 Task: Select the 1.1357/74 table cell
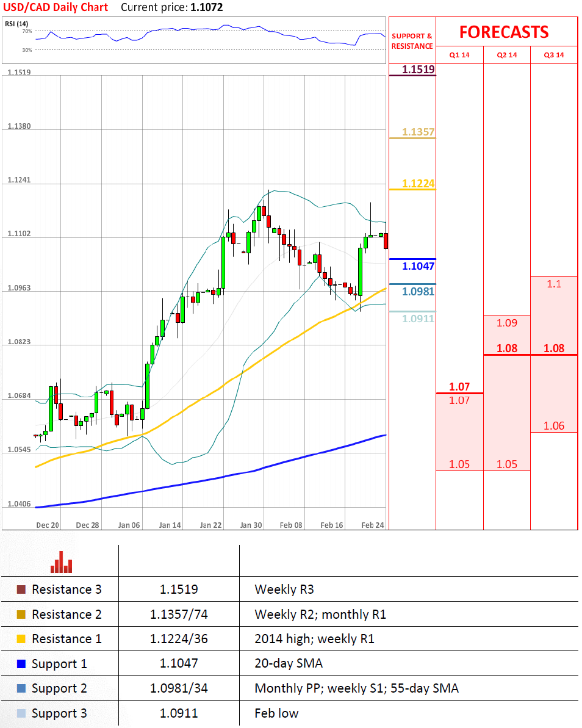[x=179, y=614]
